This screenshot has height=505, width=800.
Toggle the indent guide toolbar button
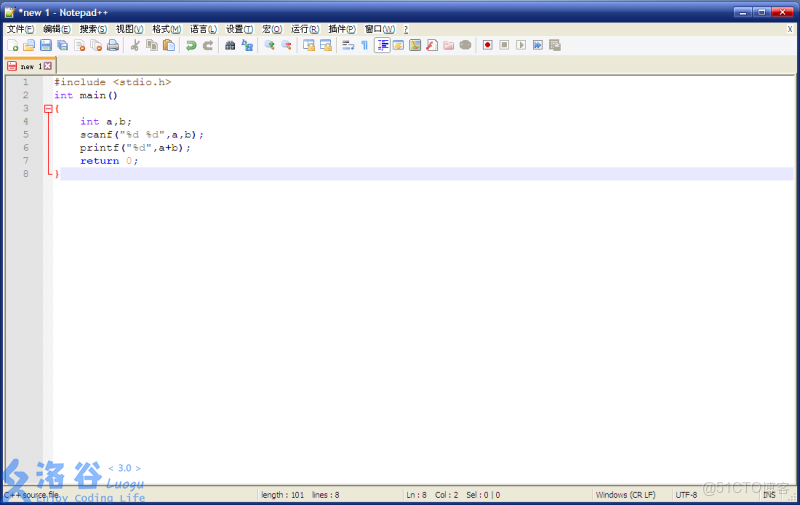tap(382, 45)
